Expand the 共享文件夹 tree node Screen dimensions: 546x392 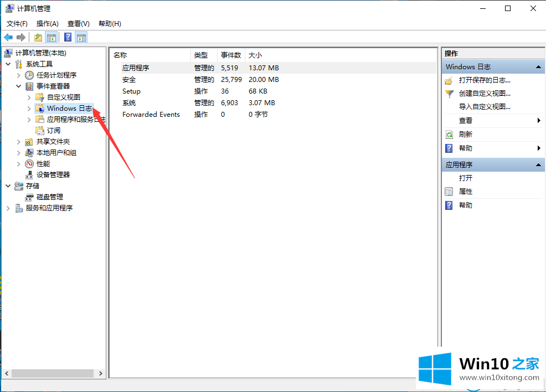pos(19,142)
